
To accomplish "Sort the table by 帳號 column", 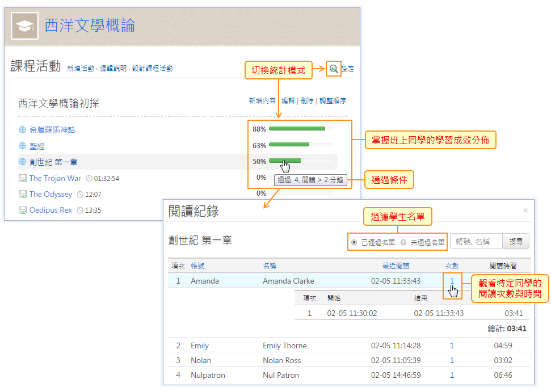I will 197,265.
